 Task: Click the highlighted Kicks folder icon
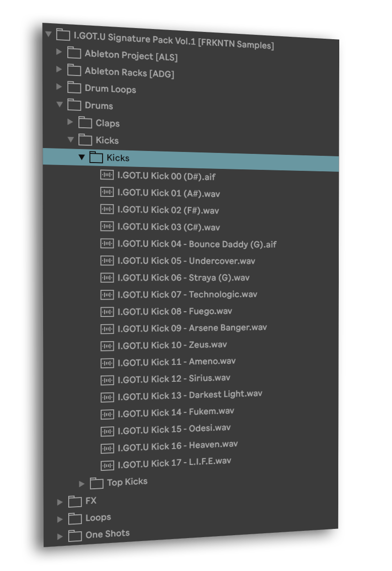point(96,157)
